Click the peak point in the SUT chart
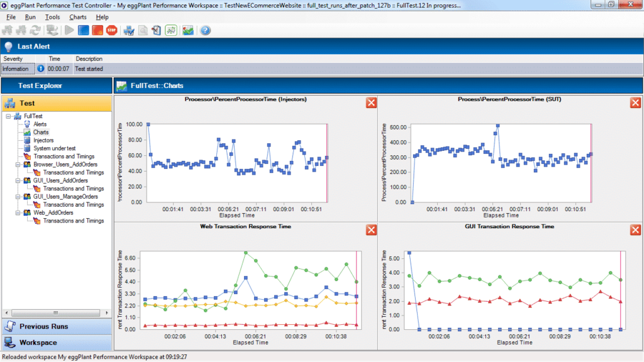 497,126
